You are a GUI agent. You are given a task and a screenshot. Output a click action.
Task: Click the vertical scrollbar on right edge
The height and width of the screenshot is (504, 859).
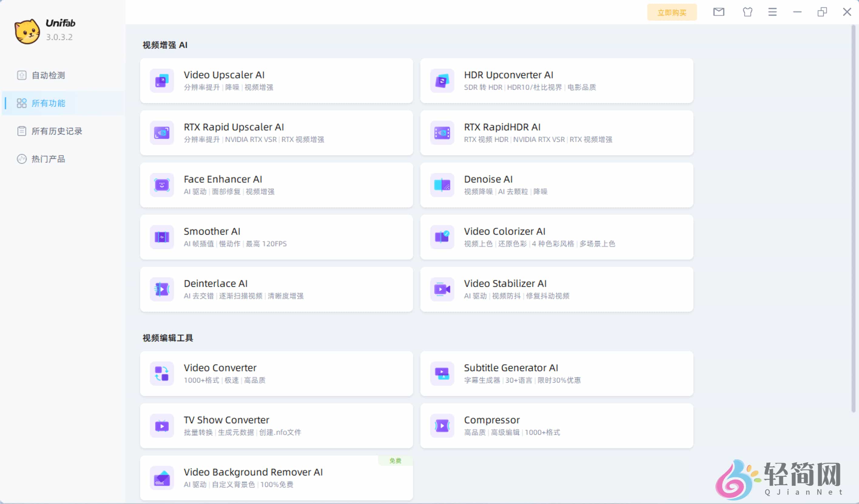pyautogui.click(x=853, y=218)
